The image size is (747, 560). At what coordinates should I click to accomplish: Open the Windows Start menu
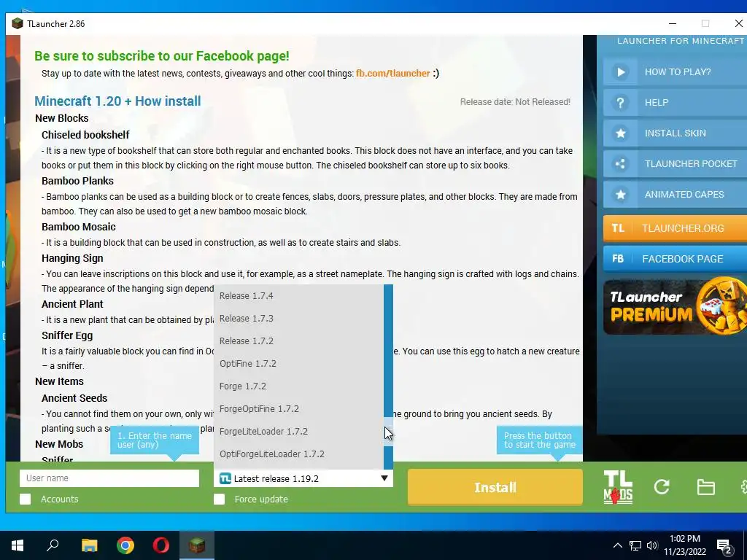(x=18, y=545)
